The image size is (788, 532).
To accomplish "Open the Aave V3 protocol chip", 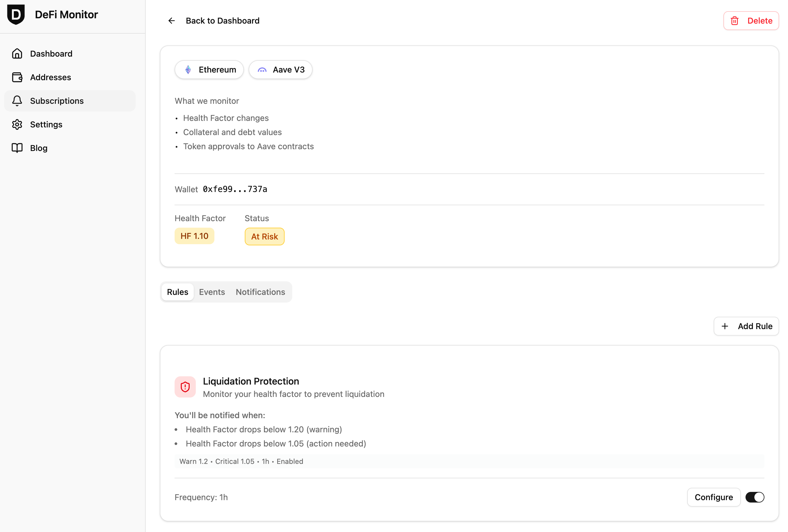I will [x=280, y=70].
